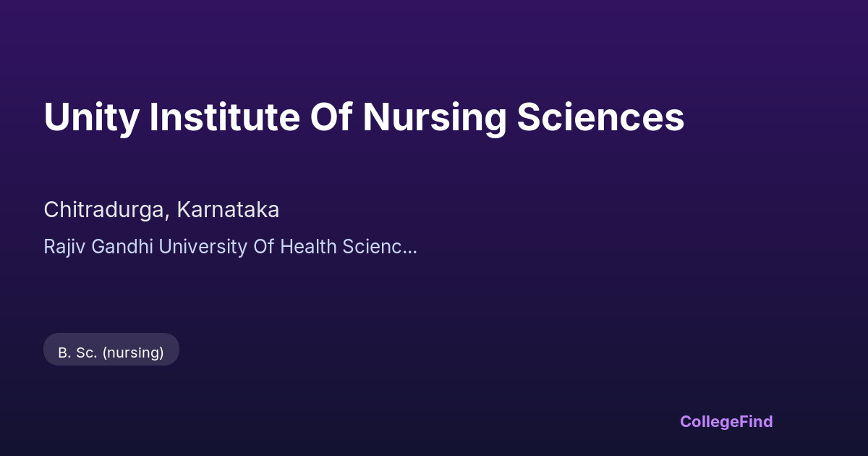The height and width of the screenshot is (456, 868).
Task: Click "Chitradurga" in the location line
Action: click(x=106, y=210)
